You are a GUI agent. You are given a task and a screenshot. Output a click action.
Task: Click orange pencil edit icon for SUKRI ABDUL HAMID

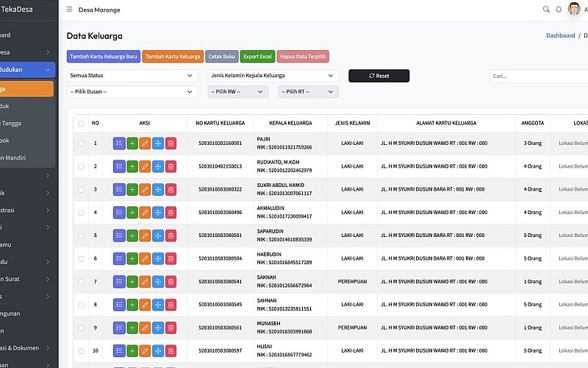click(145, 189)
